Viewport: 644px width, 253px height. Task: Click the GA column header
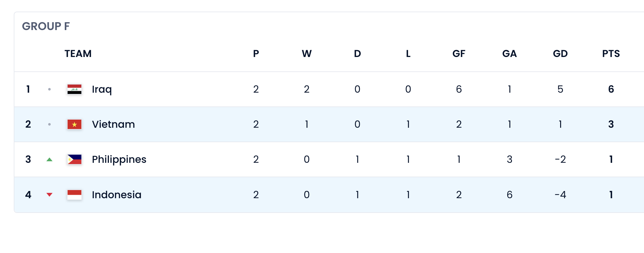tap(509, 54)
